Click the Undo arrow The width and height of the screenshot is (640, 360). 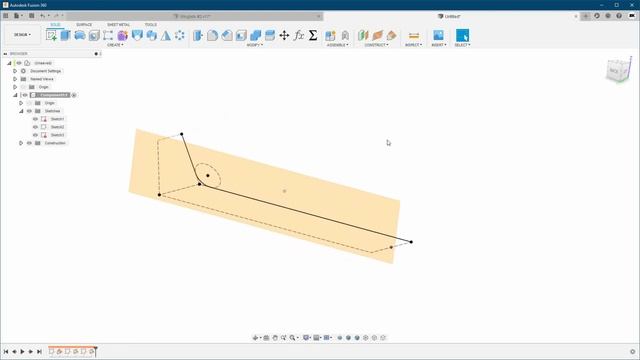pyautogui.click(x=42, y=16)
